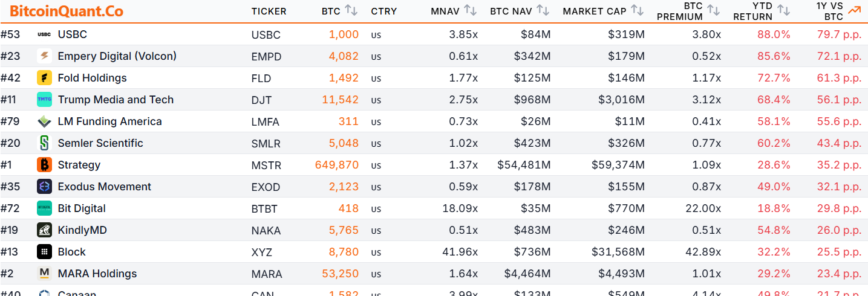This screenshot has width=868, height=296.
Task: Click the Exodus Movement logo icon
Action: point(44,187)
